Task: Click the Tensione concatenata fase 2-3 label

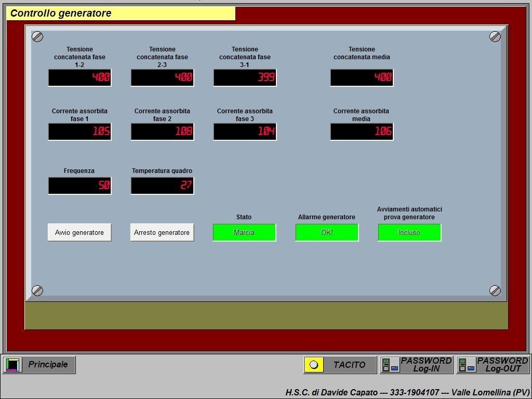Action: pos(162,57)
